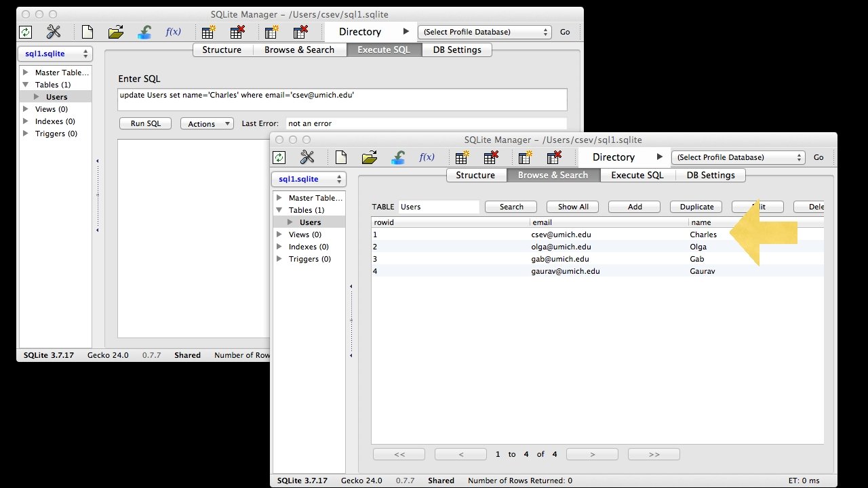The height and width of the screenshot is (488, 868).
Task: Click the first Create Table star icon in the back window
Action: pyautogui.click(x=208, y=32)
